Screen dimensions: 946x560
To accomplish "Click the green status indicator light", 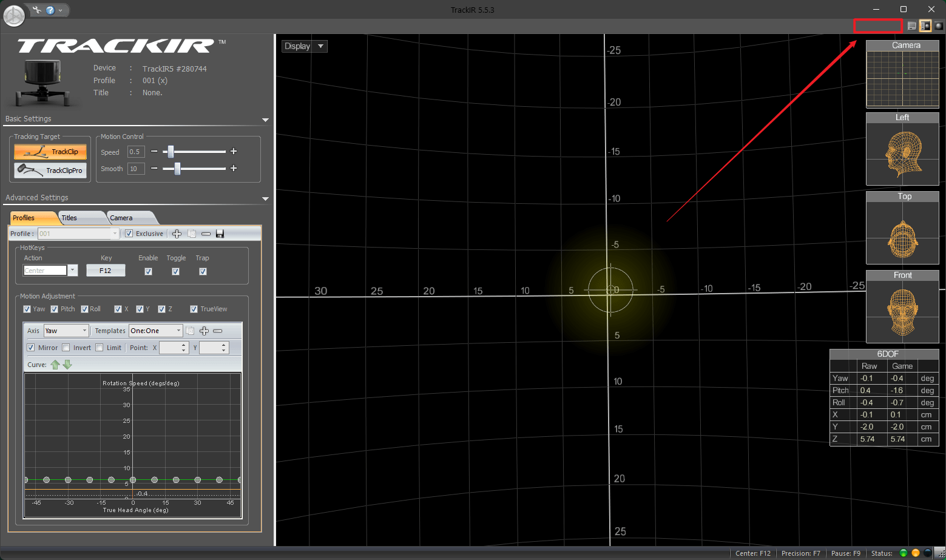I will (904, 553).
